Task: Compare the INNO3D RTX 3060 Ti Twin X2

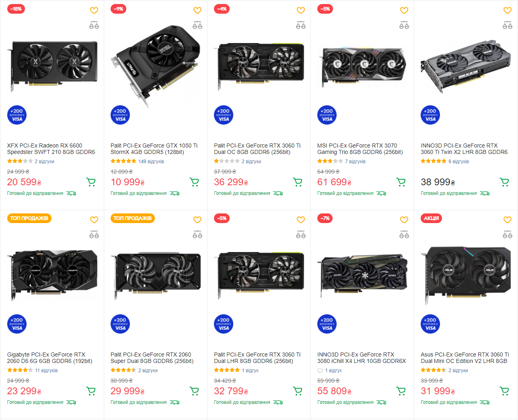Action: pyautogui.click(x=507, y=25)
